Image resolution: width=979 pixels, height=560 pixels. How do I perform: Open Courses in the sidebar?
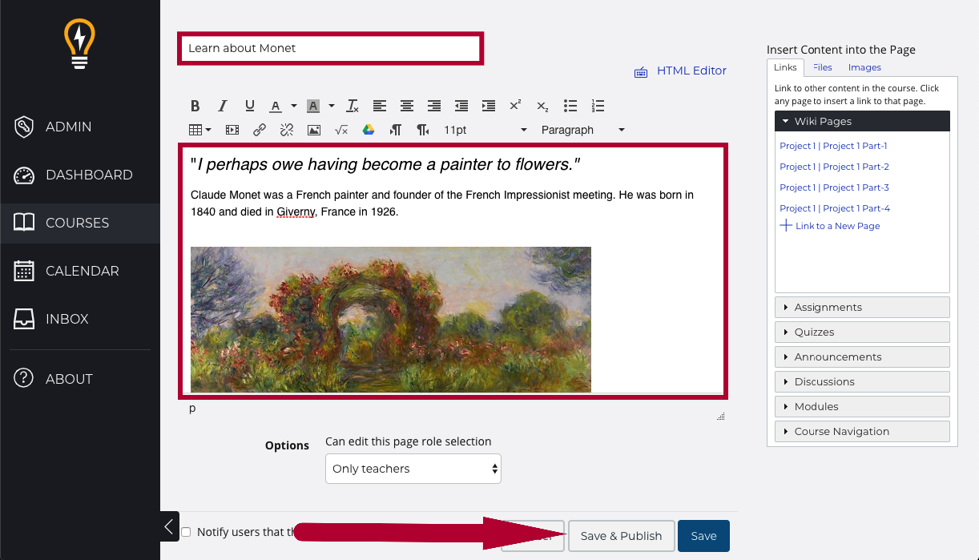pyautogui.click(x=80, y=223)
